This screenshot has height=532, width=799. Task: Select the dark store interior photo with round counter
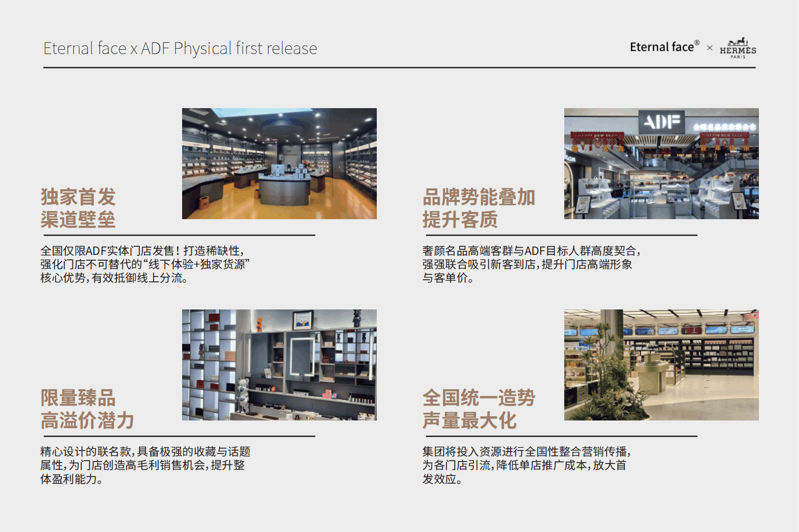click(279, 164)
